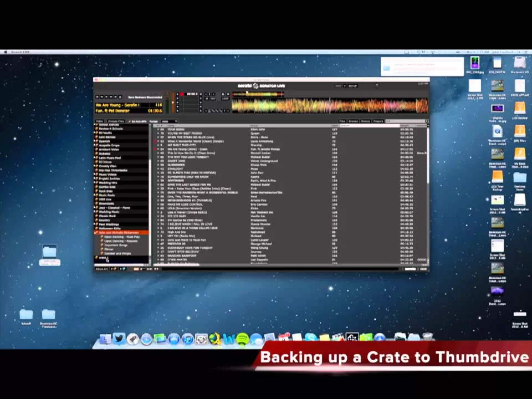Toggle the Set Auto BPM checkbox
The width and height of the screenshot is (532, 399).
click(x=130, y=121)
